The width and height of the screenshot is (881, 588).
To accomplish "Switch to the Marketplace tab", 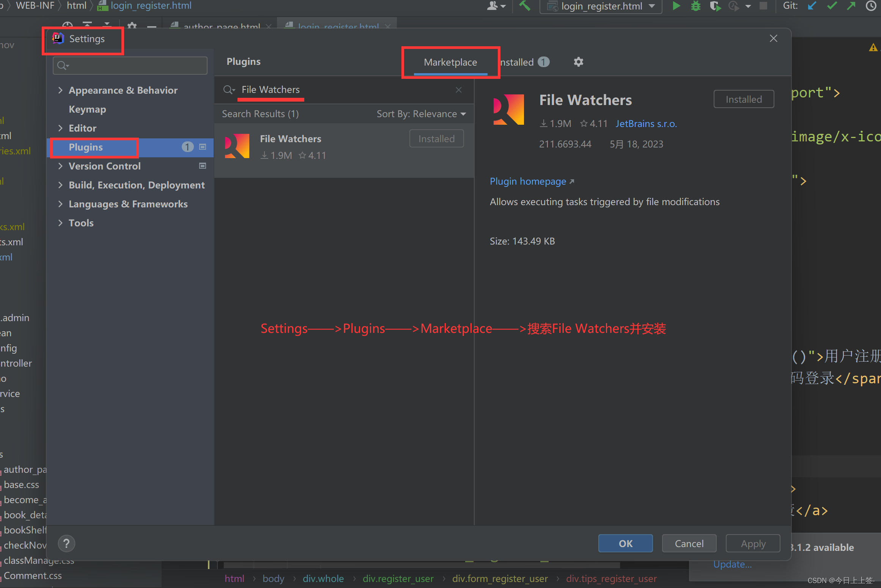I will [450, 62].
